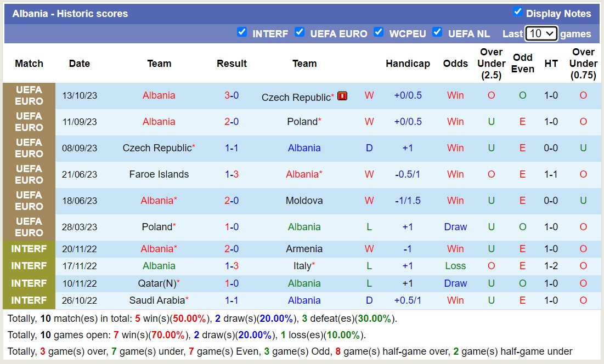604x364 pixels.
Task: Toggle the WCPEU competition checkbox
Action: coord(379,32)
